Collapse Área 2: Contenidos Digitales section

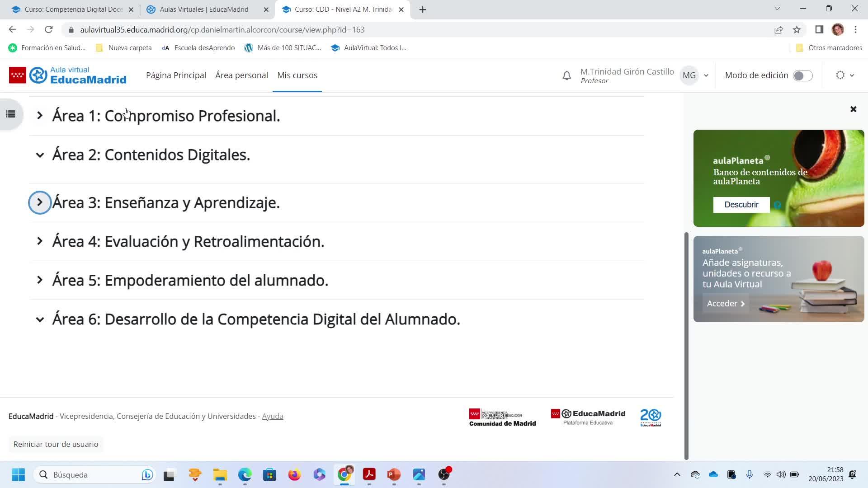(x=40, y=155)
